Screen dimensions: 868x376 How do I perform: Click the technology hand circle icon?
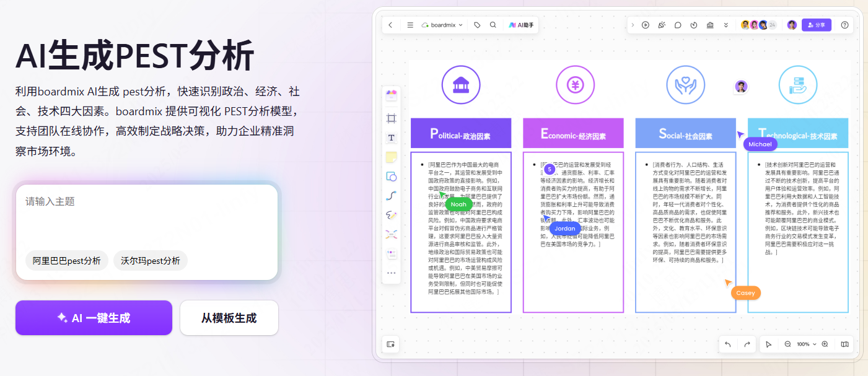point(798,84)
